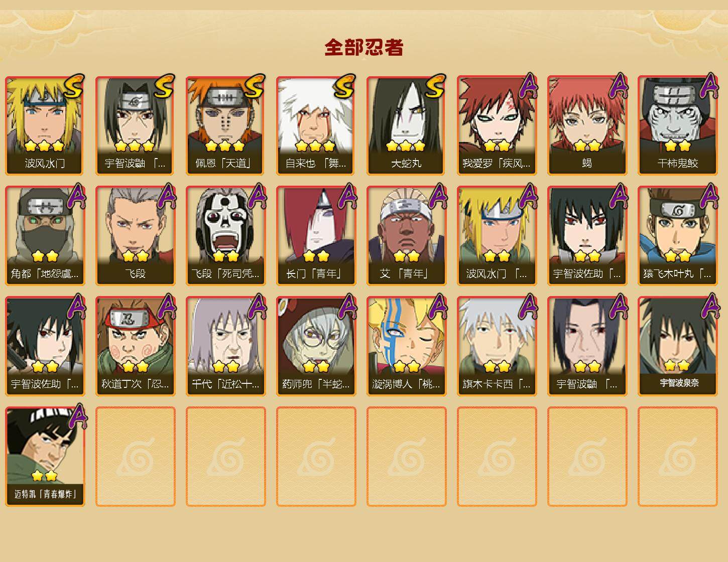Screen dimensions: 728x562
Task: Open the 飞段 gray-haired ninja card
Action: coord(135,236)
